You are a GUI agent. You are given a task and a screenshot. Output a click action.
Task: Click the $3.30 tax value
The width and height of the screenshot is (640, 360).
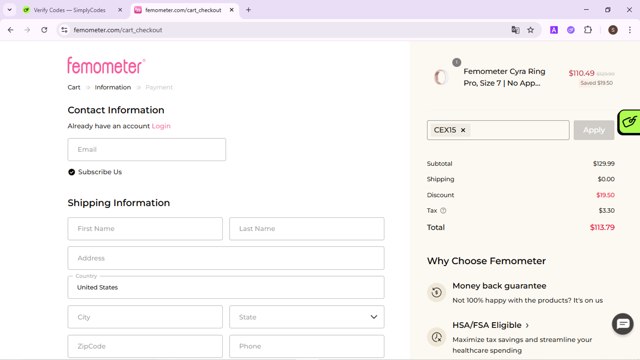click(x=607, y=211)
